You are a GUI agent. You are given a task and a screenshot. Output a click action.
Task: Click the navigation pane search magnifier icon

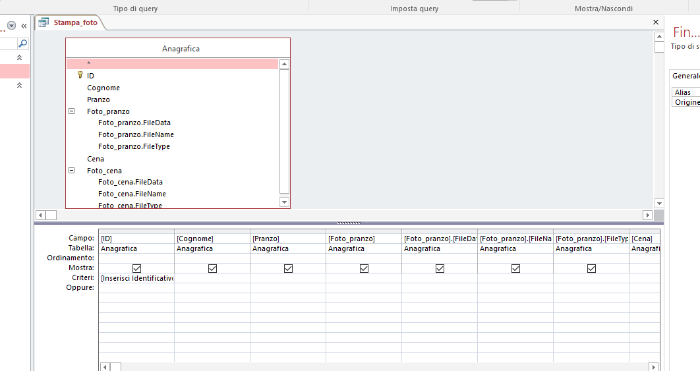point(22,43)
